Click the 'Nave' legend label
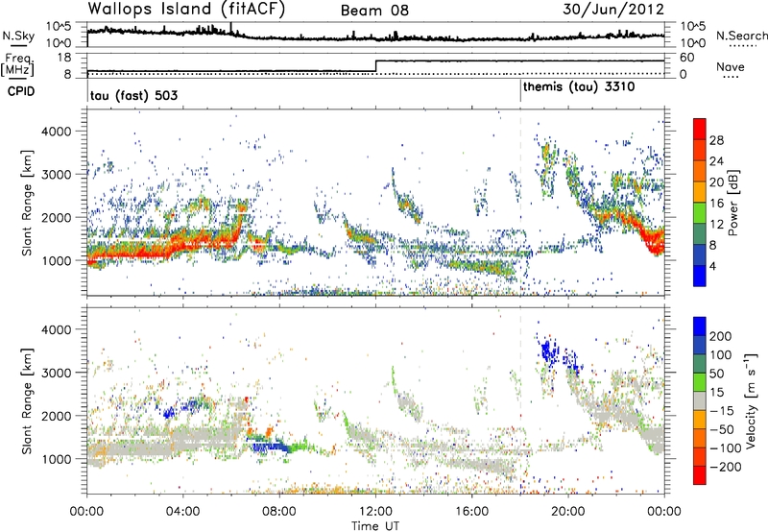Image resolution: width=768 pixels, height=532 pixels. [731, 66]
